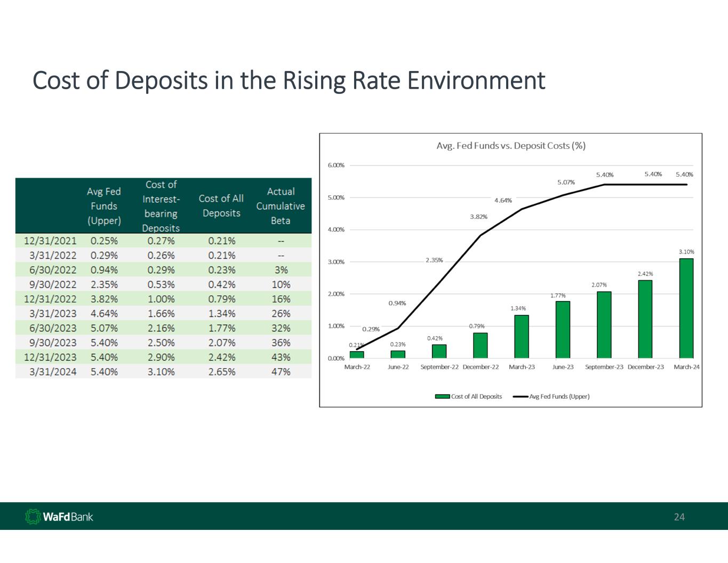Click the Actual Cumulative Beta column header
The height and width of the screenshot is (563, 728).
[x=281, y=206]
